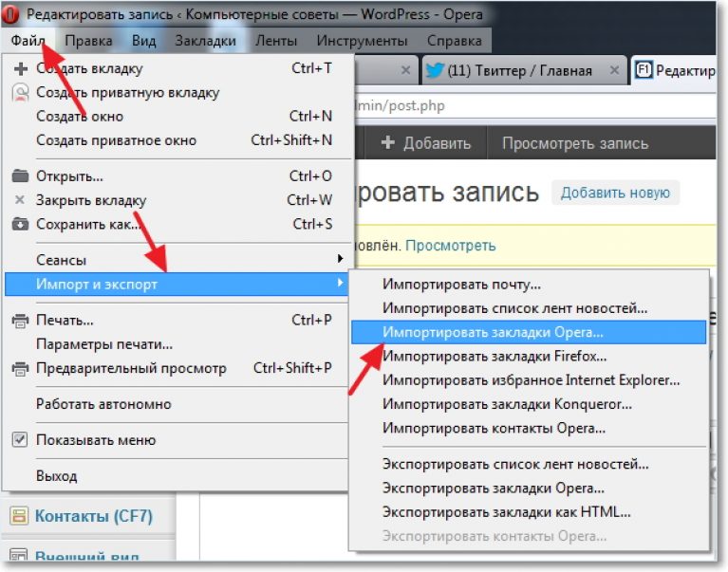Close the first partially hidden tab
Screen dimensions: 728x572
click(405, 70)
